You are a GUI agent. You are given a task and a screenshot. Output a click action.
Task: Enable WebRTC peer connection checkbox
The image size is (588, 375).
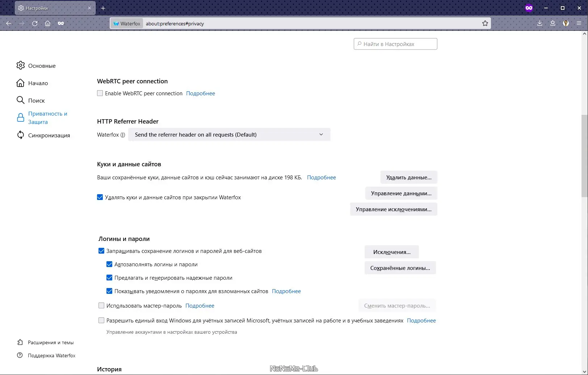[x=100, y=93]
